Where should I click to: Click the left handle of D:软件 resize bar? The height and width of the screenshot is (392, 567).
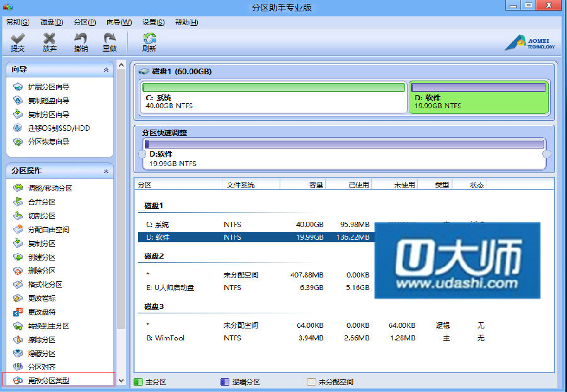(142, 154)
